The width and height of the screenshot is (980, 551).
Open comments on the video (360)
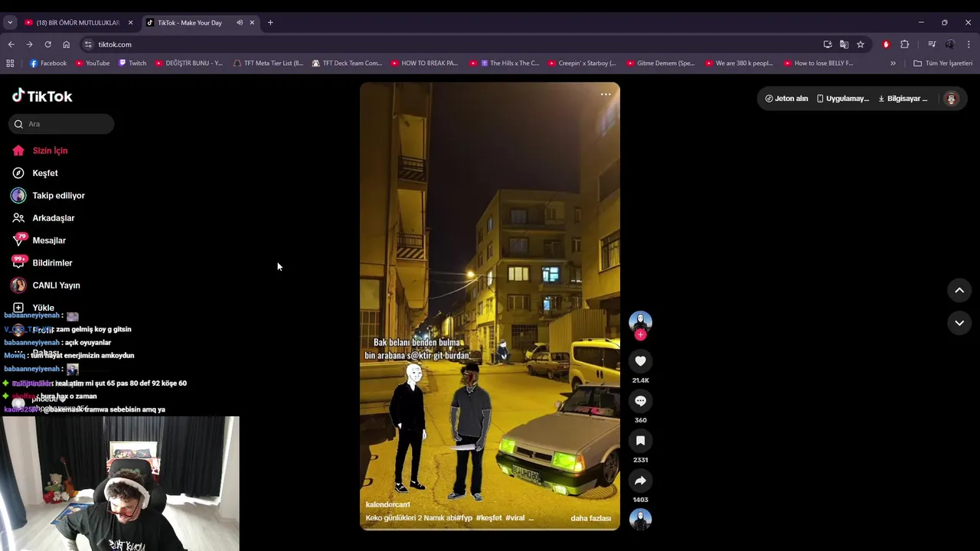640,401
